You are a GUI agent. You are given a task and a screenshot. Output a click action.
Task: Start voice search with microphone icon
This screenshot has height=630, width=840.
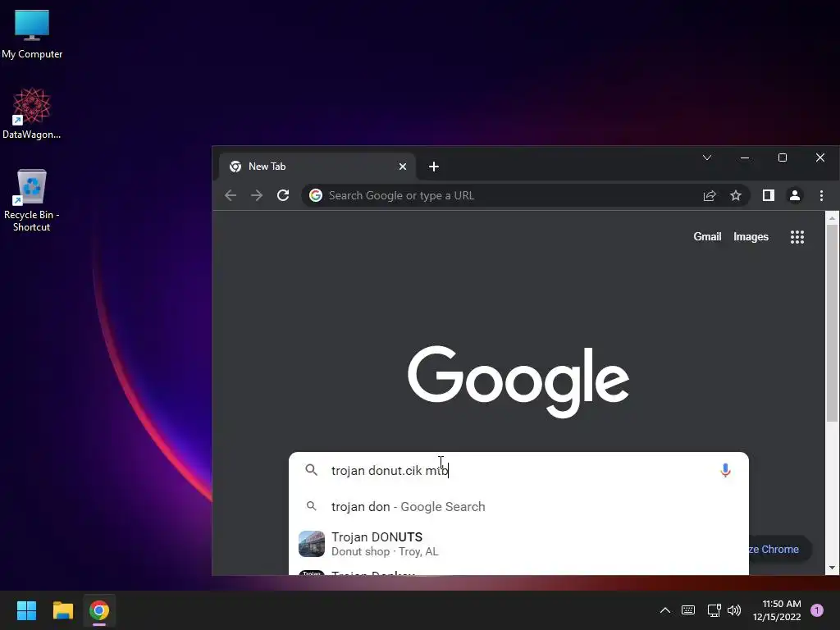725,470
